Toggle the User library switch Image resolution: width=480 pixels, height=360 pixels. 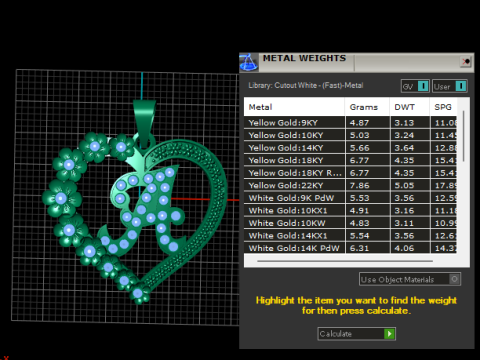pyautogui.click(x=450, y=86)
